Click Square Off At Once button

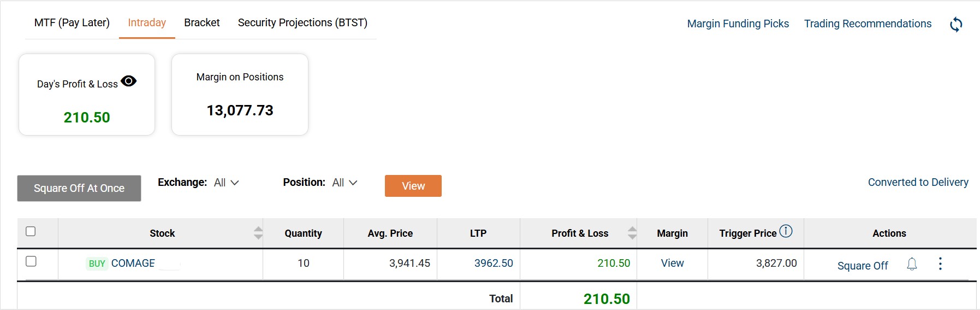[x=79, y=188]
